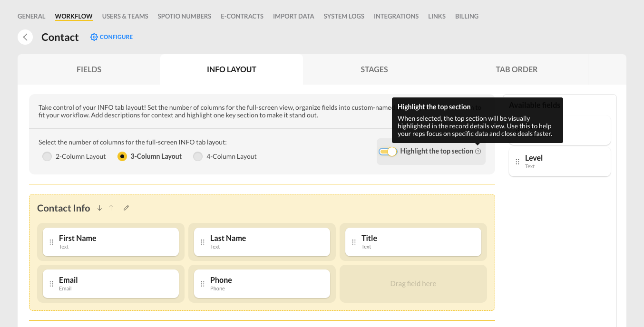
Task: Toggle the Highlight the top section switch
Action: point(388,152)
